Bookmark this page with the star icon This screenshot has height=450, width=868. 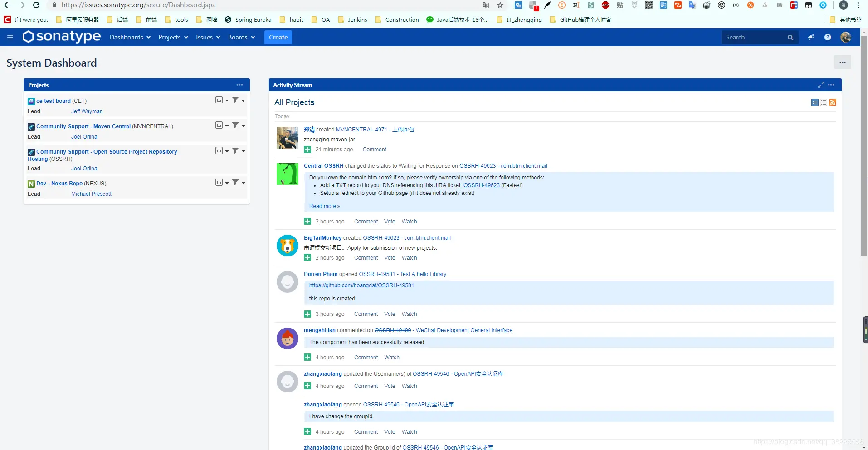click(500, 5)
